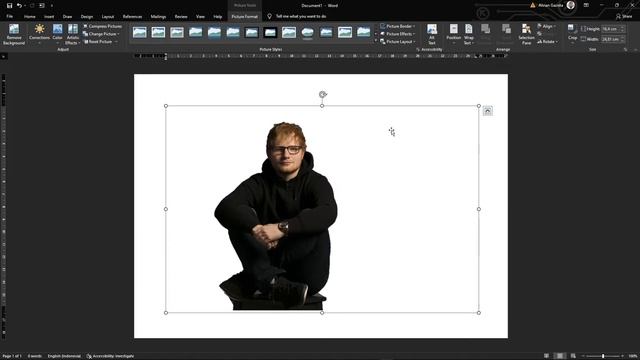Open the Size dialog launcher
The height and width of the screenshot is (360, 640).
[625, 49]
